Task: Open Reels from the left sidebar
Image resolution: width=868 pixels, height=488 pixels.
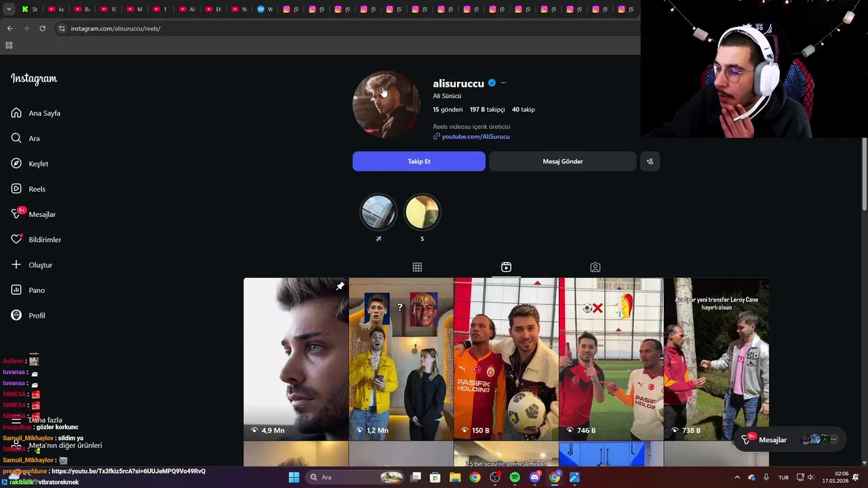Action: (28, 189)
